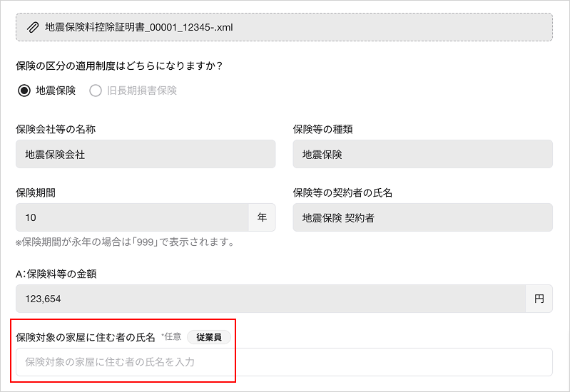Image resolution: width=570 pixels, height=392 pixels.
Task: Select the 旧長期損害保険 radio option
Action: tap(96, 91)
